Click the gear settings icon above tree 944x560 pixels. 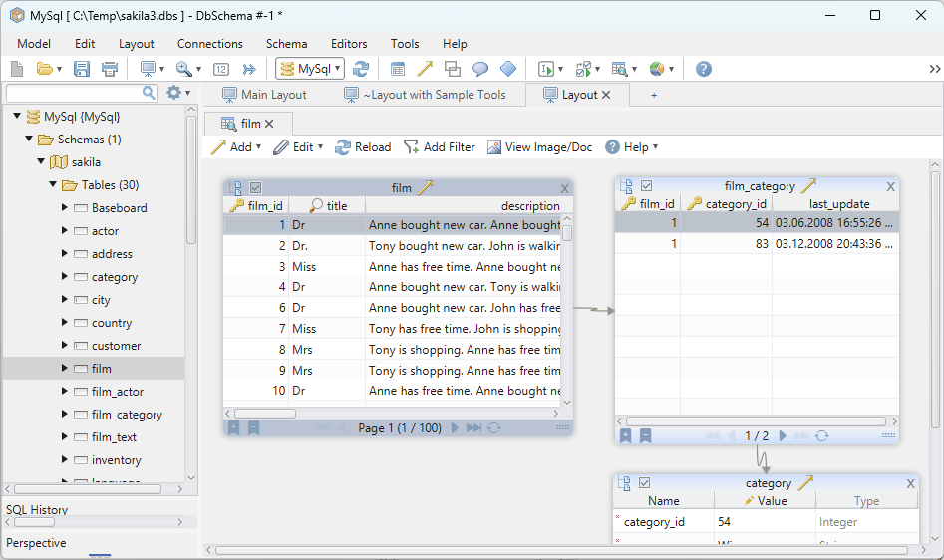174,93
